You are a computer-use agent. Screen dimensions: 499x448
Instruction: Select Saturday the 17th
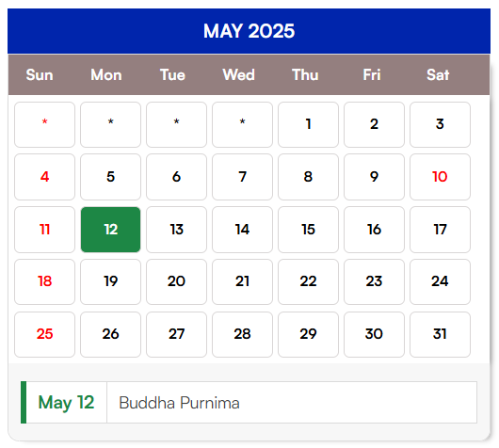tap(440, 230)
